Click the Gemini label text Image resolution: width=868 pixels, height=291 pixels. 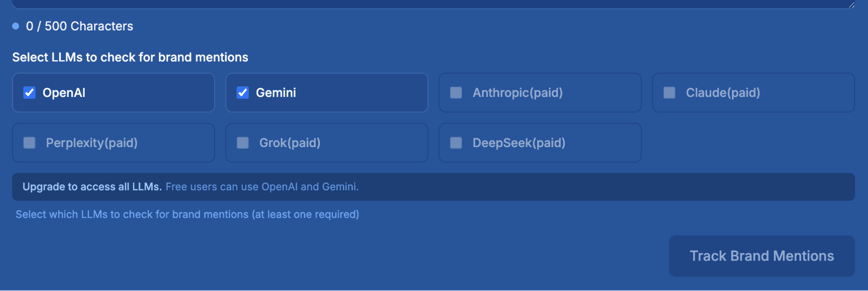pos(276,93)
